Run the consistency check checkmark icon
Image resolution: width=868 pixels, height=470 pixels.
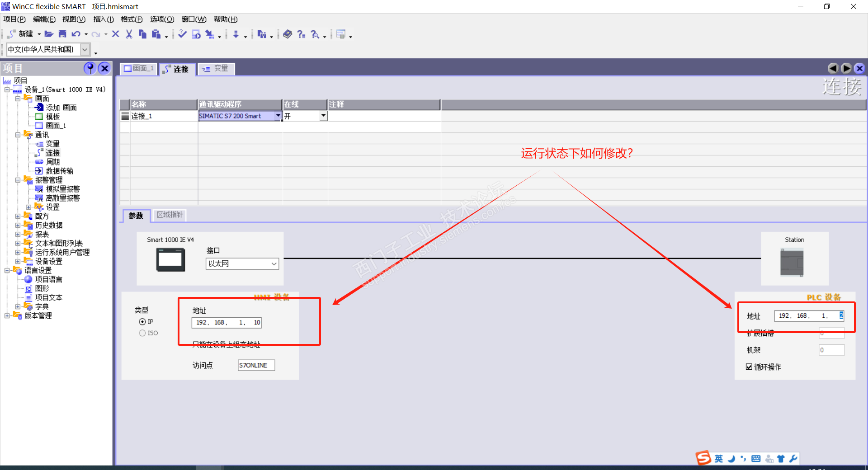click(x=182, y=34)
